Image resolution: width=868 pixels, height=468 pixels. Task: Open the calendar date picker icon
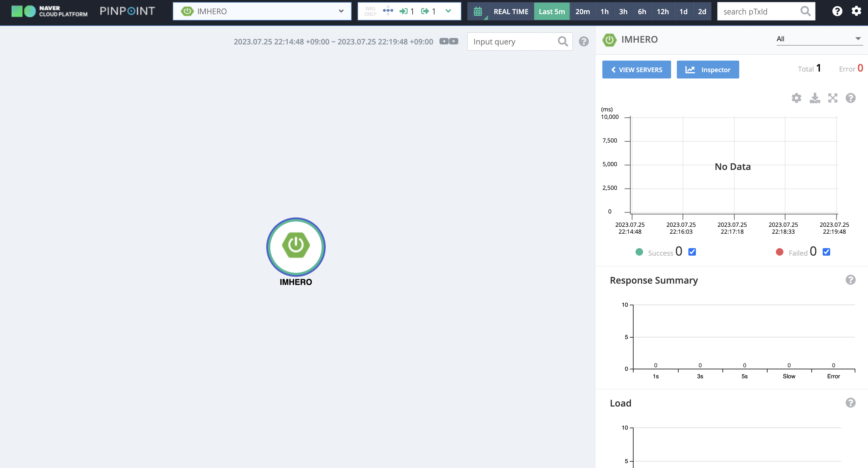pos(478,12)
